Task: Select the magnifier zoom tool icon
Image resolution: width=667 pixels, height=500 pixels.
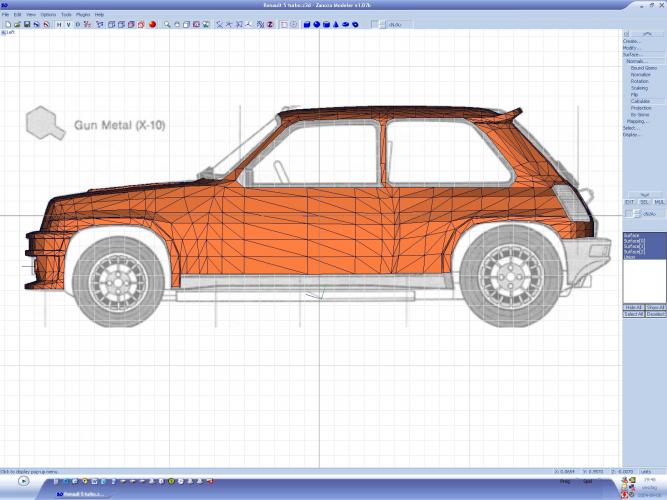Action: click(167, 24)
